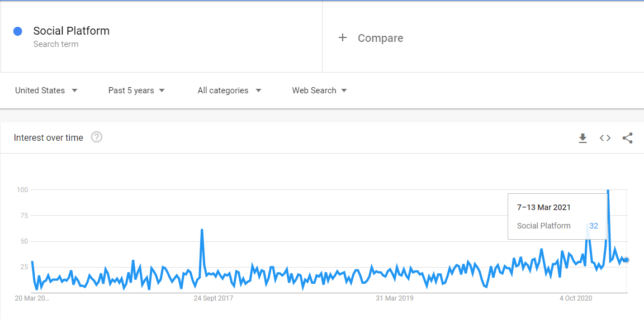Add a comparison term via Compare
Viewport: 644px width, 319px height.
(380, 38)
